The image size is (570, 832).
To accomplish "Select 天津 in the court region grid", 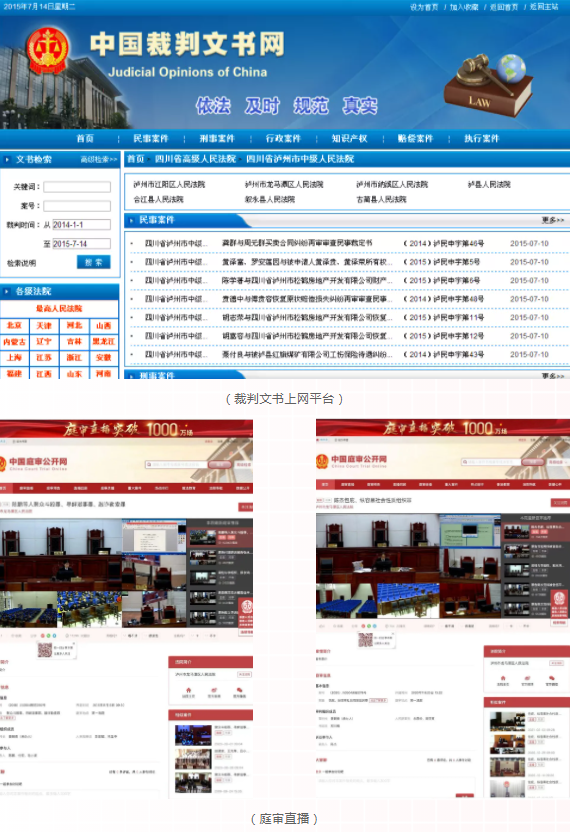I will tap(44, 325).
